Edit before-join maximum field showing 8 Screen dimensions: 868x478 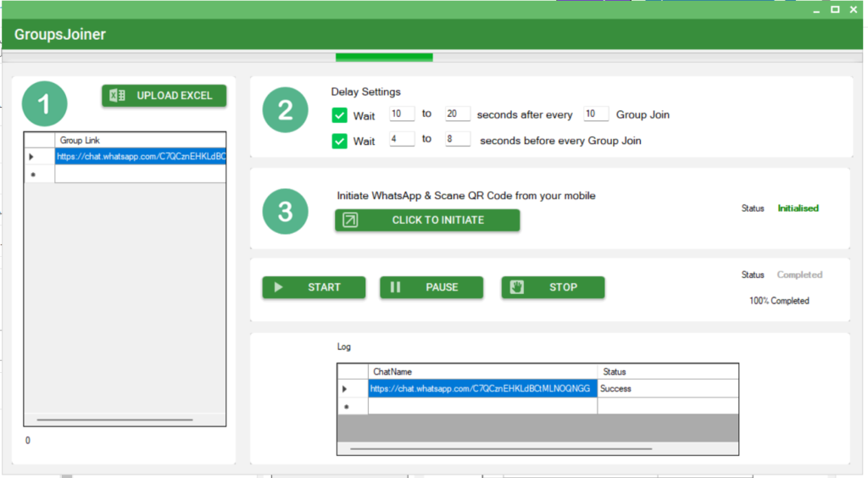[457, 139]
